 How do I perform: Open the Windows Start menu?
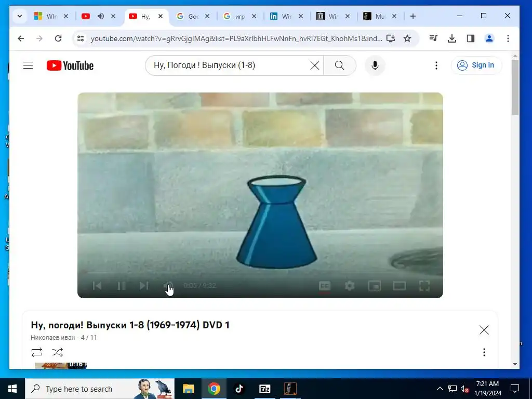click(12, 389)
